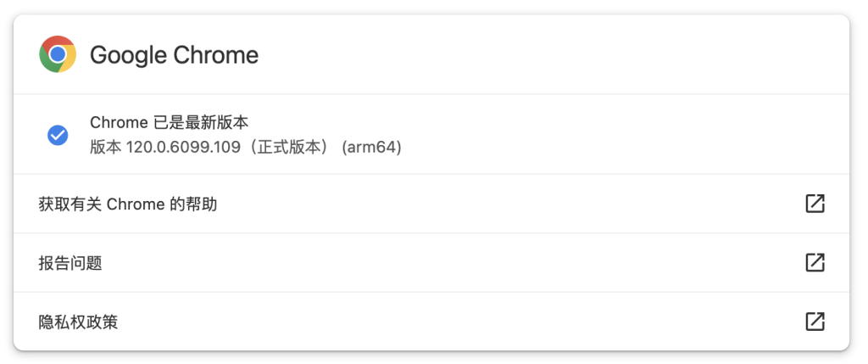Viewport: 868px width, 364px height.
Task: Click the (arm64) architecture label
Action: (x=371, y=148)
